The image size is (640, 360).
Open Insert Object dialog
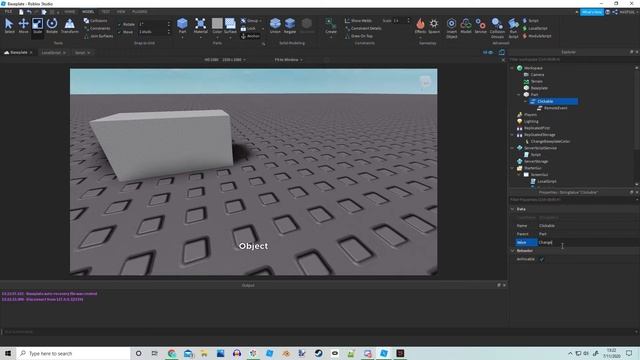pos(451,28)
